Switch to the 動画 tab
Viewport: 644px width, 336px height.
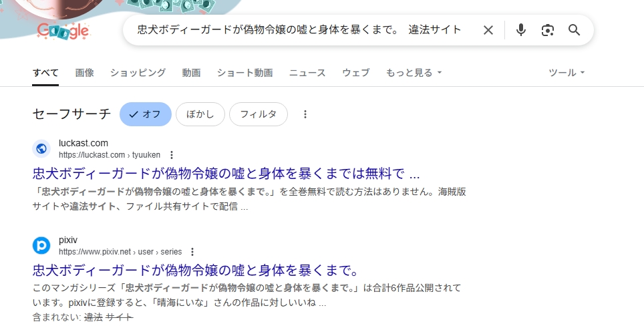191,73
